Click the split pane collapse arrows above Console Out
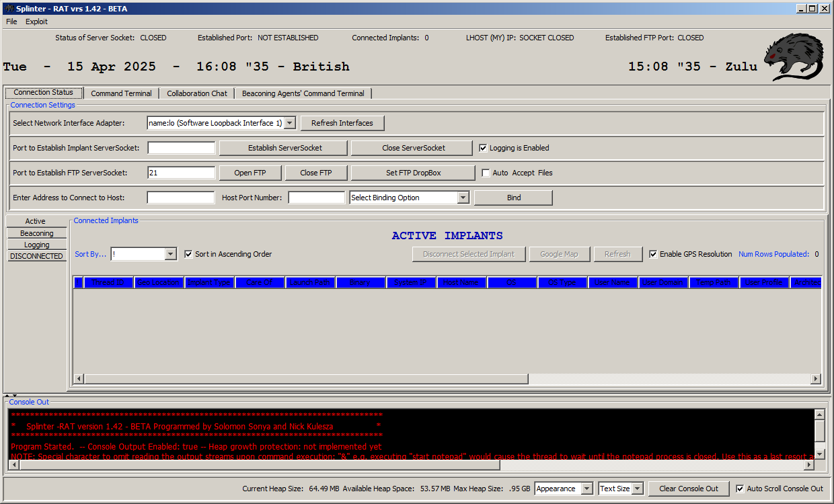This screenshot has height=504, width=834. click(7, 395)
